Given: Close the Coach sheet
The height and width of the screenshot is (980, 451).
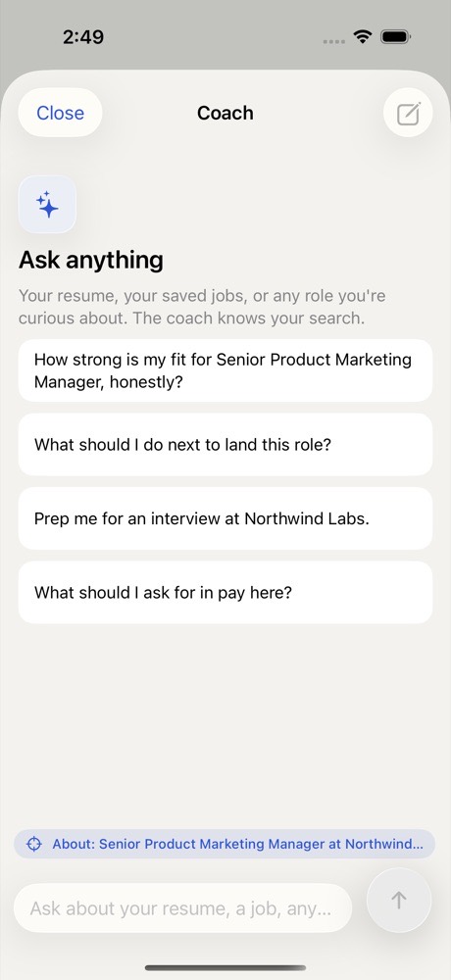Looking at the screenshot, I should click(x=60, y=113).
